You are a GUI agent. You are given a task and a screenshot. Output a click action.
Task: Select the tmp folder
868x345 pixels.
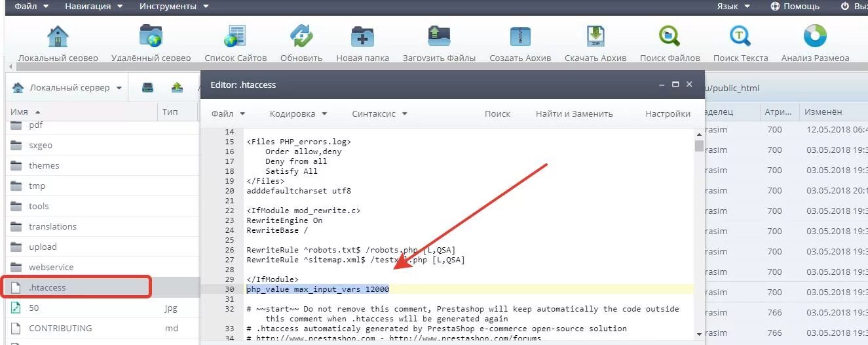[102, 186]
